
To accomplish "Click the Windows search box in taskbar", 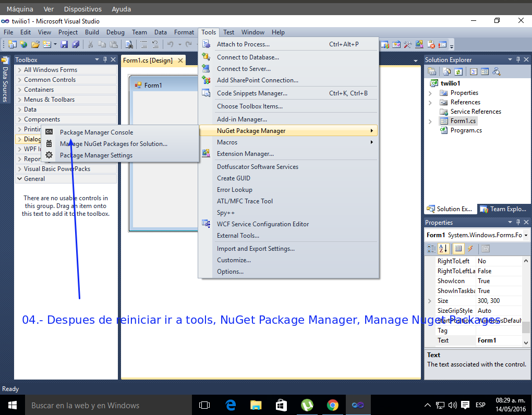I will pos(108,405).
